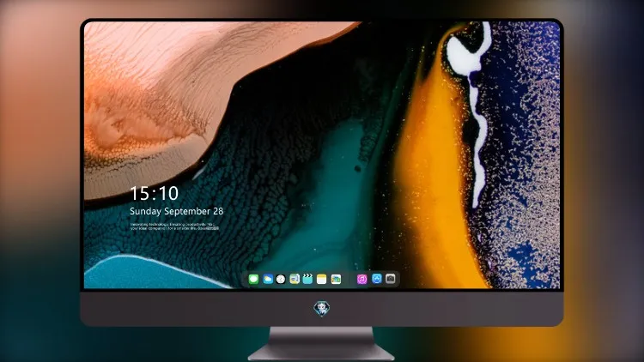Launch the pink Music app in dock
644x362 pixels.
tap(361, 279)
